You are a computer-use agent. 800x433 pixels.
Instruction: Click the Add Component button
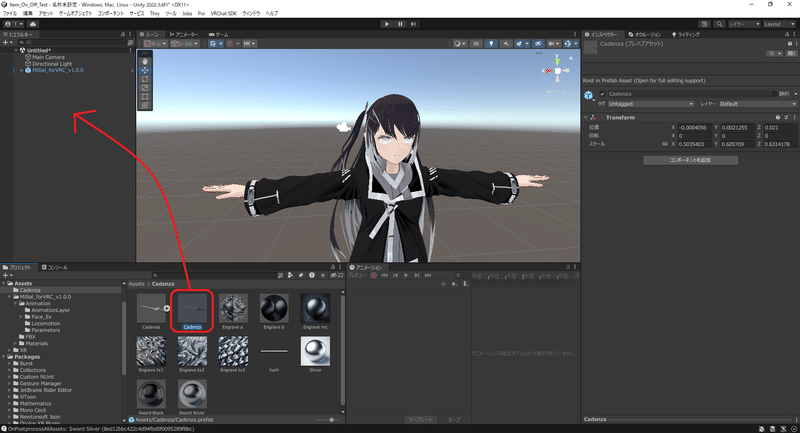tap(690, 160)
